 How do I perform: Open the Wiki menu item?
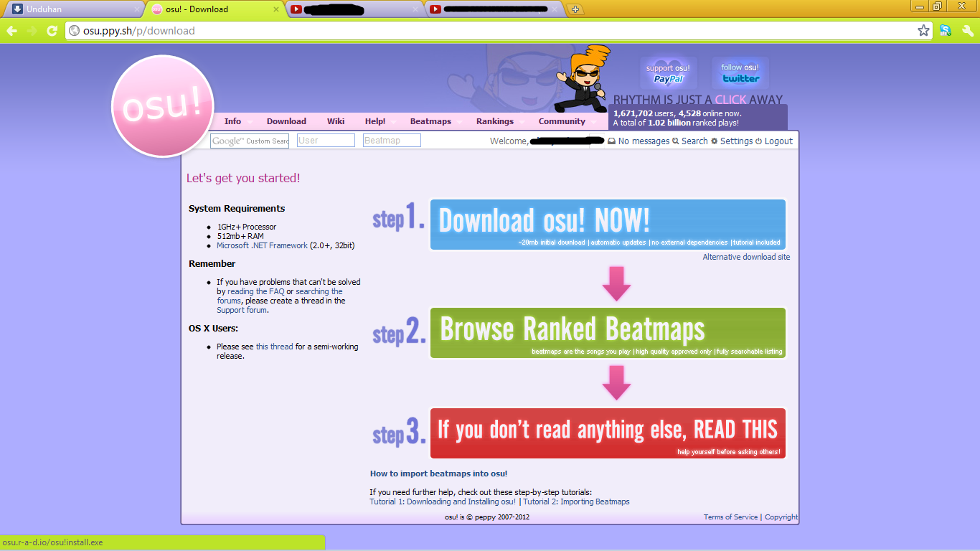point(336,121)
